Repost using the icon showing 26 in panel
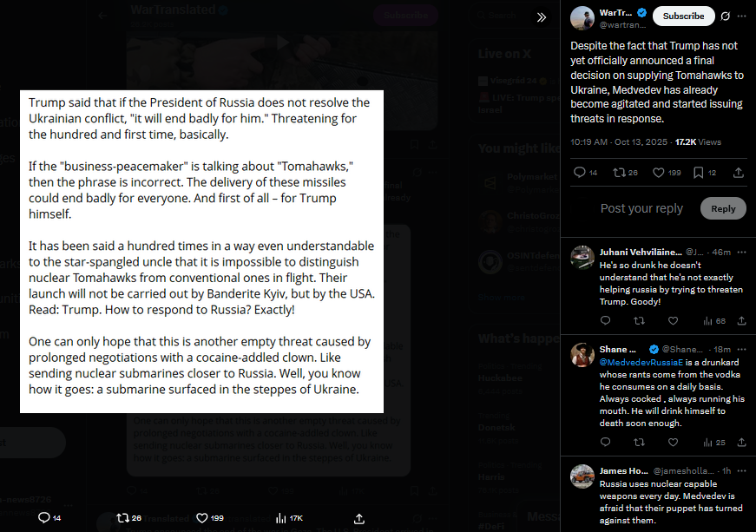 (625, 173)
